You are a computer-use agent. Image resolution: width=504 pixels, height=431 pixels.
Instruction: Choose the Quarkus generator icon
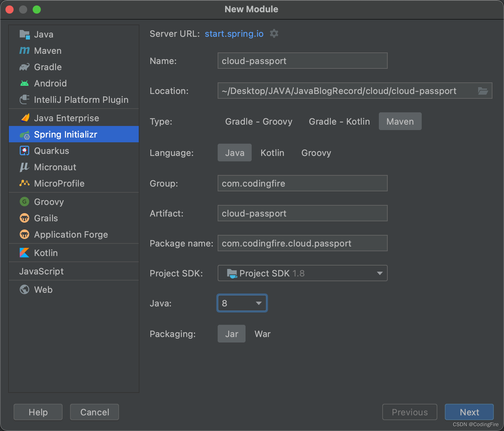24,151
